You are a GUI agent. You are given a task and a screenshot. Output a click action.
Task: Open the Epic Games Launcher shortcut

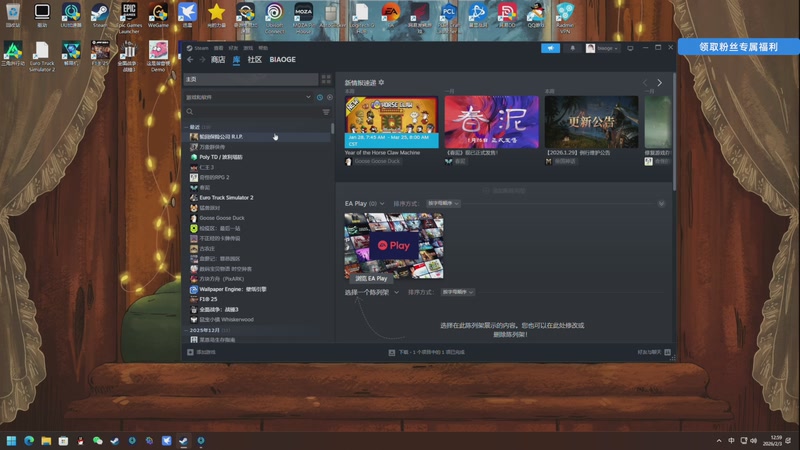[x=129, y=18]
